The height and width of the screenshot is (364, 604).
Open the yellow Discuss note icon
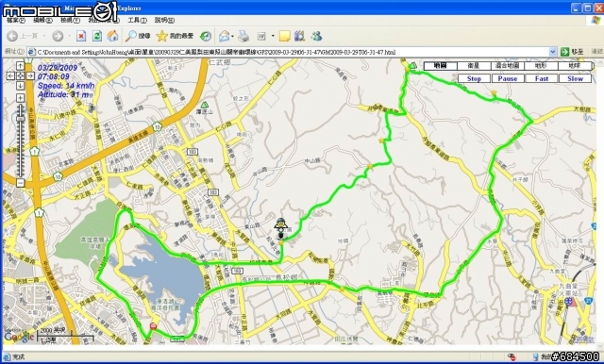click(285, 36)
